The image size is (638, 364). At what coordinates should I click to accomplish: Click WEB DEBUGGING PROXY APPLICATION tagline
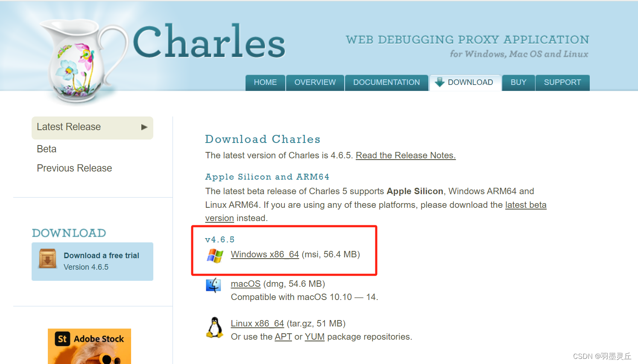(x=467, y=40)
